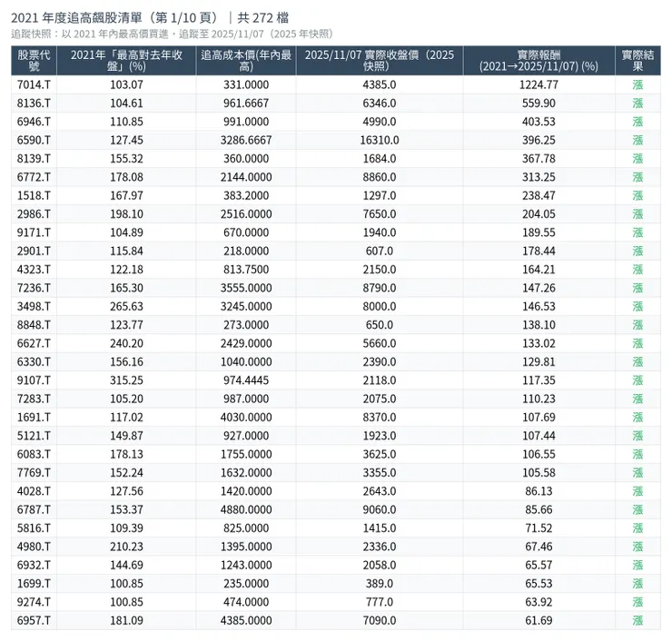
Task: Click the return value 559.90
Action: (539, 104)
